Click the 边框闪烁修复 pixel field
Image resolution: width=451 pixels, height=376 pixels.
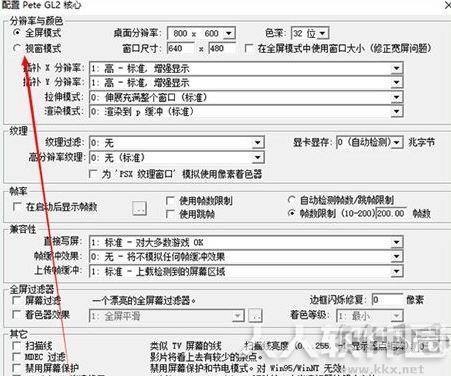[387, 299]
